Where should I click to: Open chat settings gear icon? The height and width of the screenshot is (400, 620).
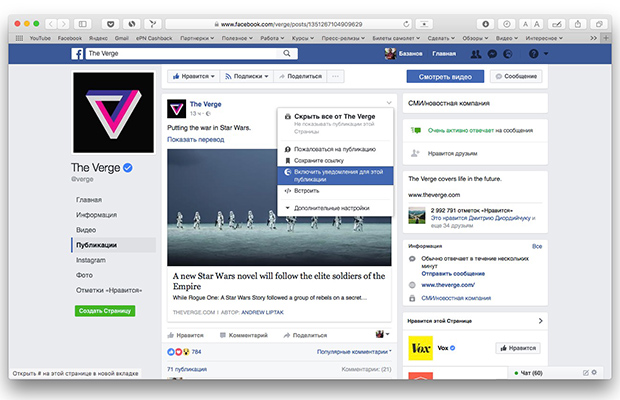594,372
